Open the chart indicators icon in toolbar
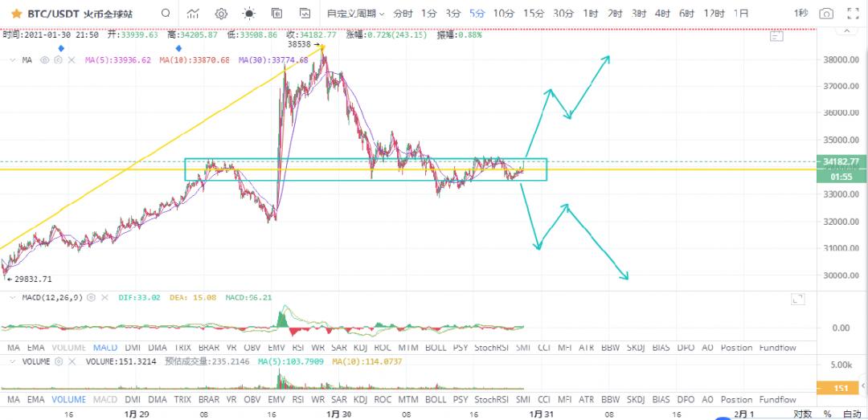This screenshot has height=420, width=868. [193, 14]
